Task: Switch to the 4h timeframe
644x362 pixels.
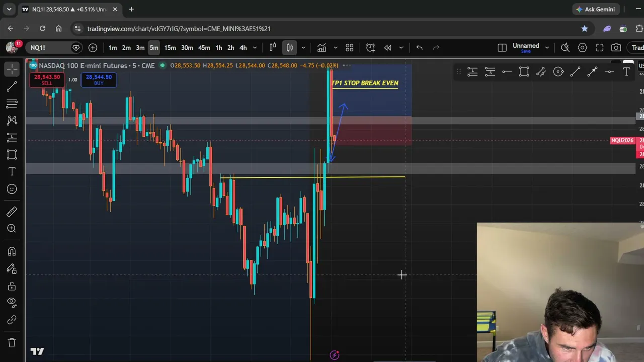Action: (243, 48)
